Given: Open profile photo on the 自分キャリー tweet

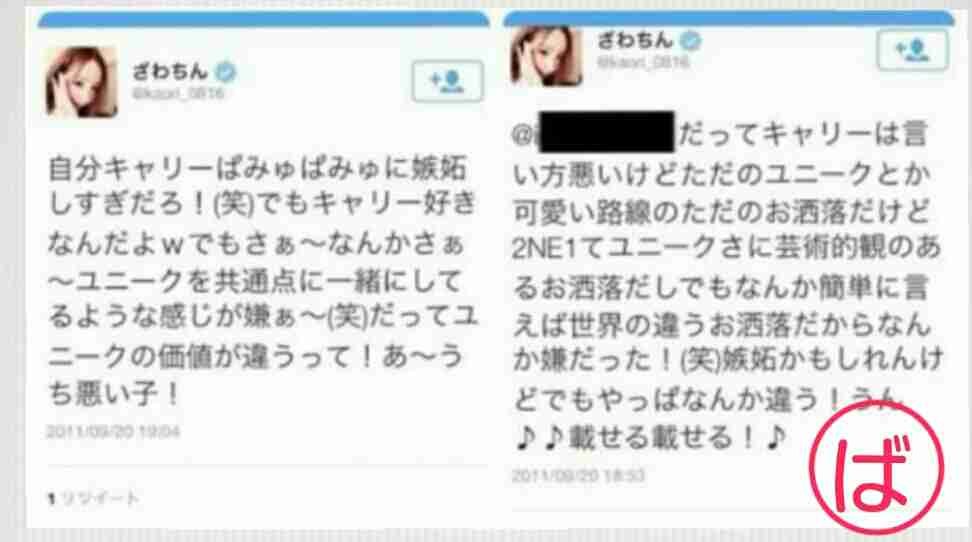Looking at the screenshot, I should point(81,82).
